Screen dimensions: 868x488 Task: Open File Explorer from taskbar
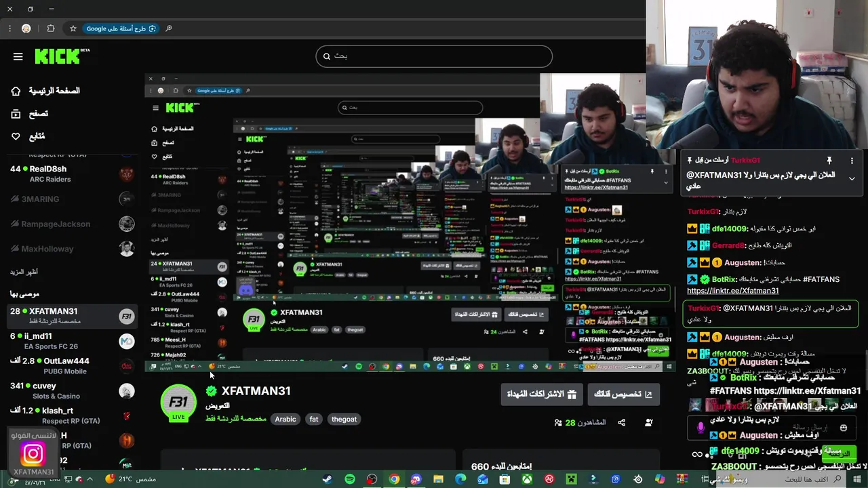tap(439, 479)
